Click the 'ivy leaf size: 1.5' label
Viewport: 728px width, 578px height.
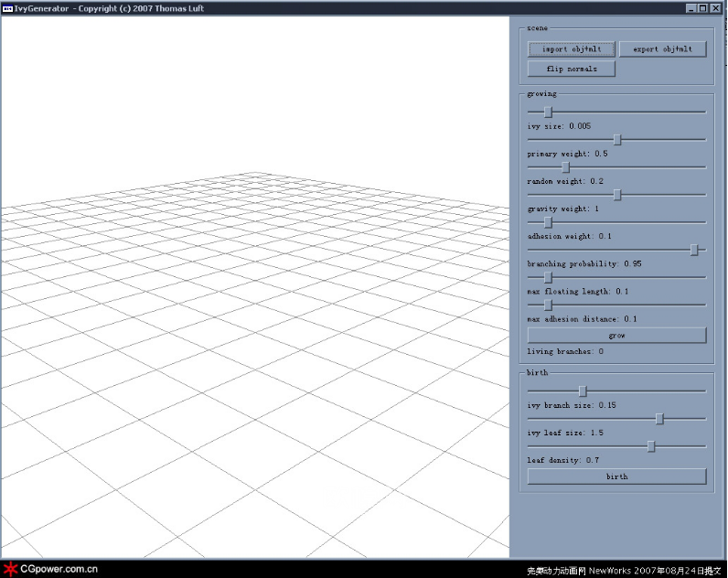tap(565, 433)
